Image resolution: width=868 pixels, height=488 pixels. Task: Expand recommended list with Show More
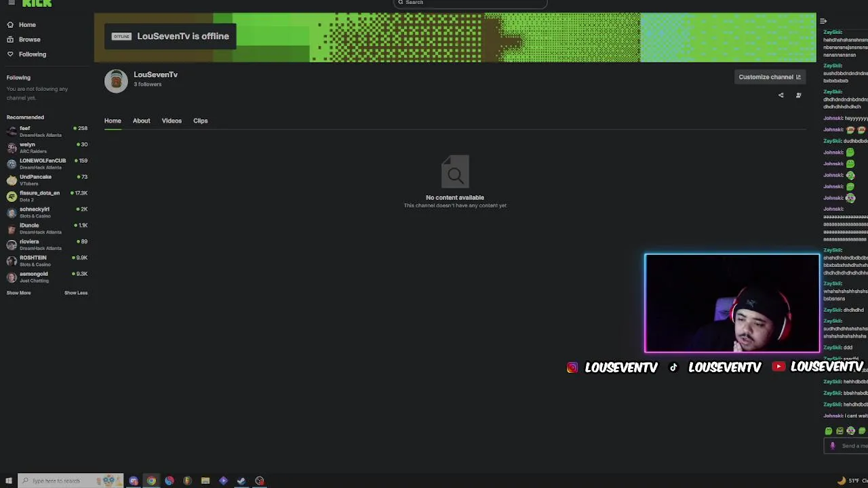click(18, 293)
